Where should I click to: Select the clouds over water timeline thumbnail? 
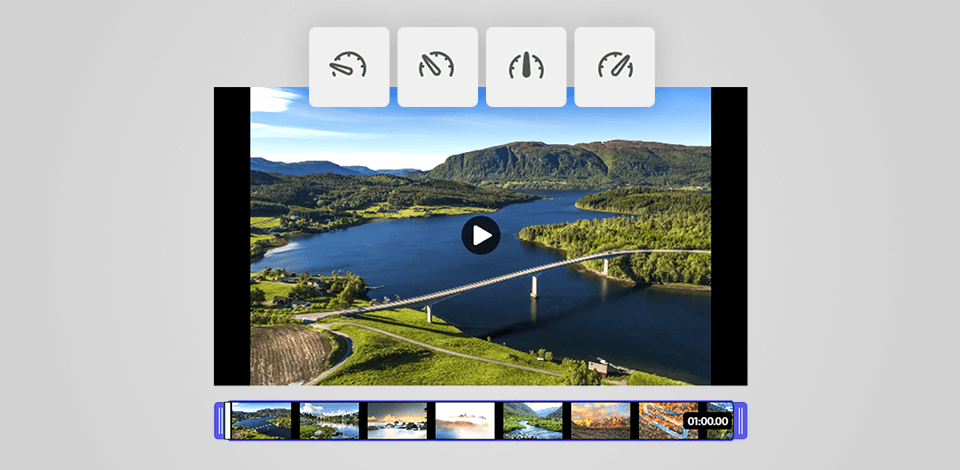pyautogui.click(x=329, y=420)
